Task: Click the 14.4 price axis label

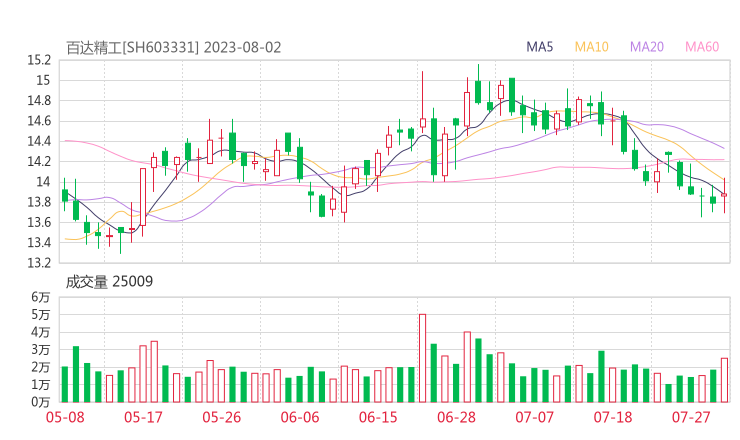Action: point(39,141)
